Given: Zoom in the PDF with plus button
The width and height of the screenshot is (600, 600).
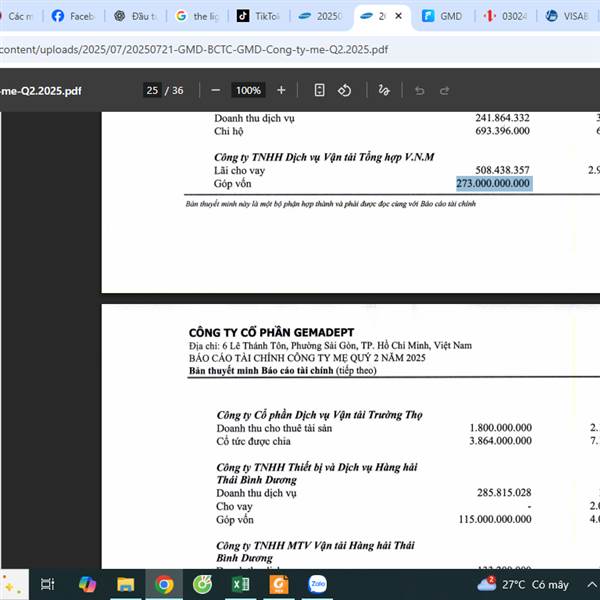Looking at the screenshot, I should (281, 91).
